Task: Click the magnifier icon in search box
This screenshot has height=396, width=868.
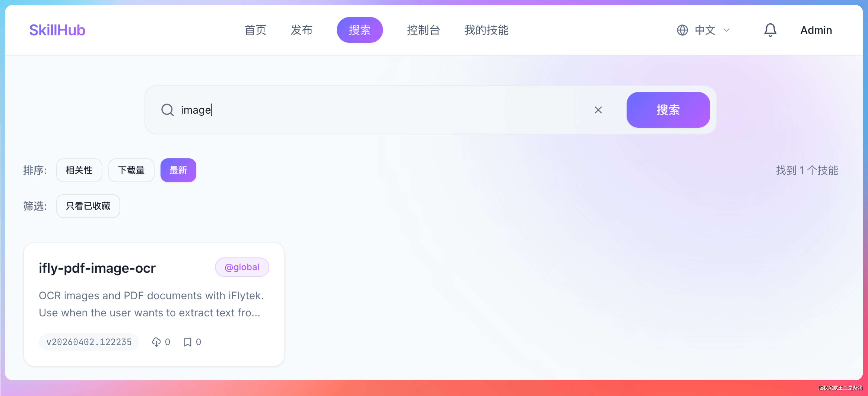Action: (x=167, y=110)
